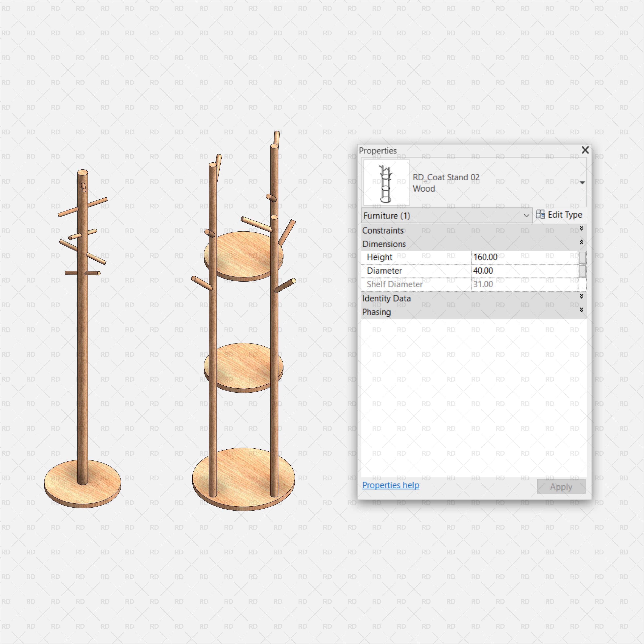
Task: Click the Properties help link
Action: [391, 485]
